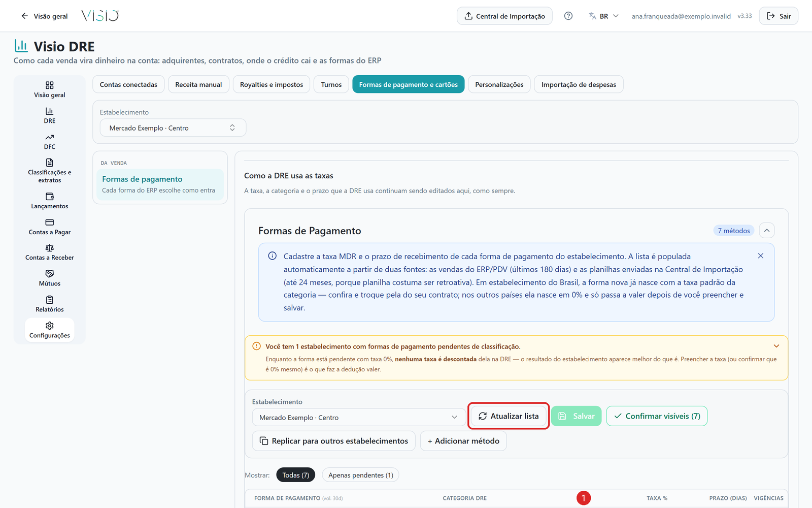This screenshot has height=508, width=812.
Task: Open Mútuos in the sidebar
Action: [50, 278]
